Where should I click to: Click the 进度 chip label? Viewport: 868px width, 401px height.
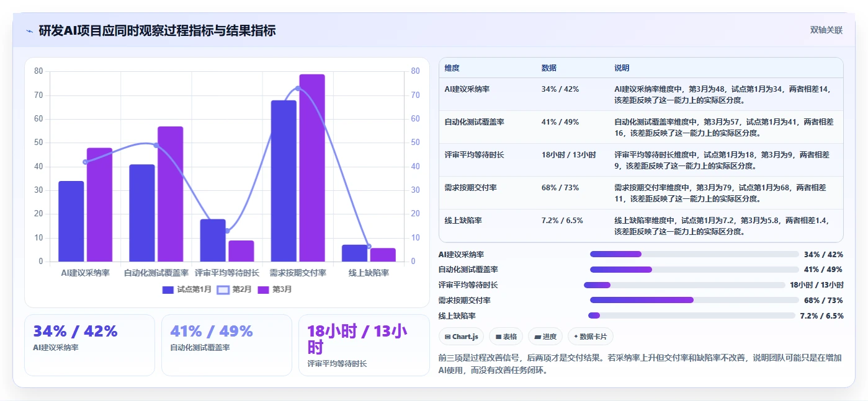[x=549, y=337]
